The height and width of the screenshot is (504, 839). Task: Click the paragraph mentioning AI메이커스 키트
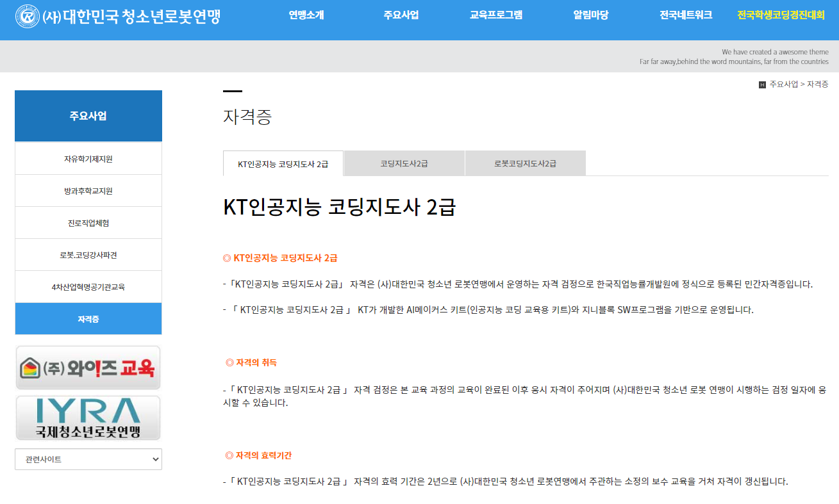pyautogui.click(x=488, y=310)
